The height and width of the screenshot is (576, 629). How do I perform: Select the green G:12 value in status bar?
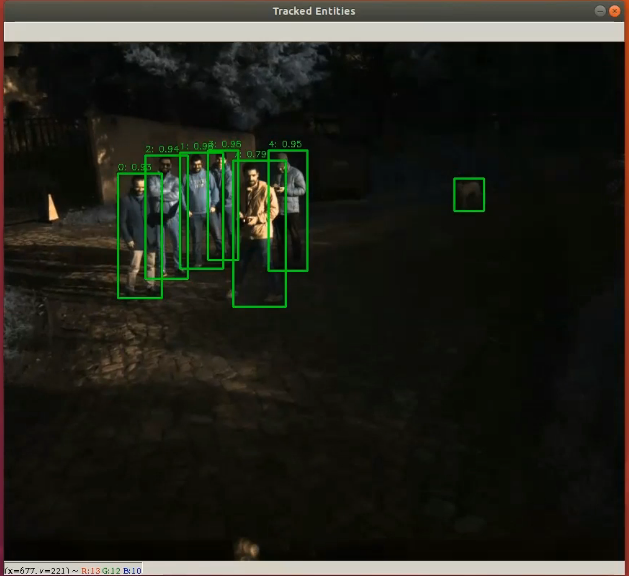pos(111,569)
